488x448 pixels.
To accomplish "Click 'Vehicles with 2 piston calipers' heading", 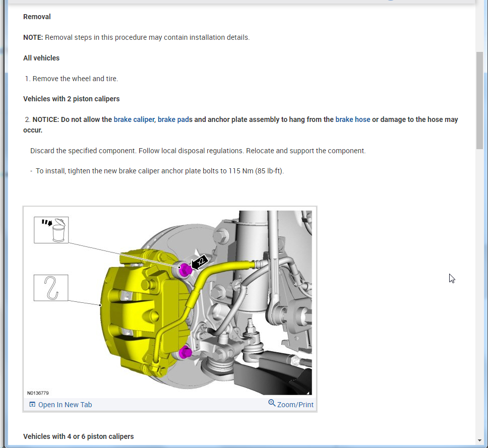I will 71,99.
